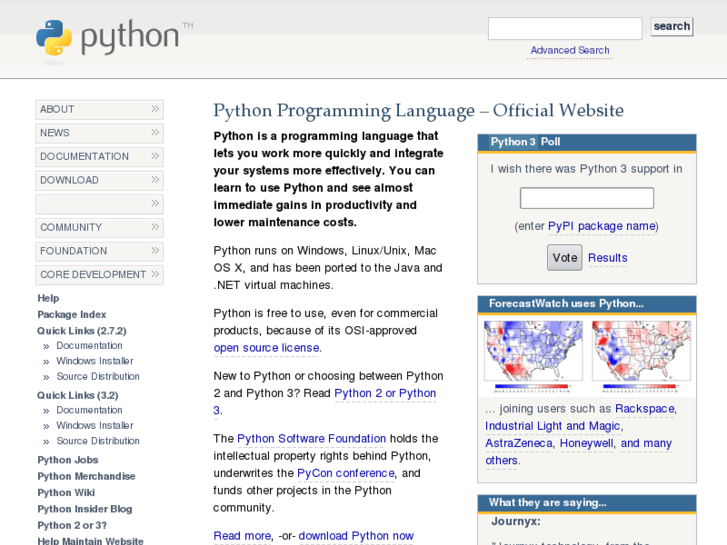Screen dimensions: 727x545
Task: Expand the ABOUT menu chevron
Action: (x=155, y=109)
